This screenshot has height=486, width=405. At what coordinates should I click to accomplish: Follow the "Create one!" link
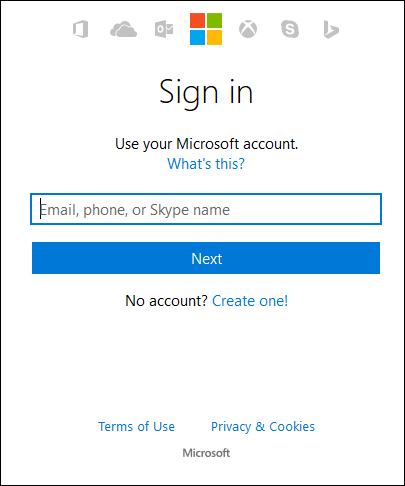pyautogui.click(x=250, y=301)
